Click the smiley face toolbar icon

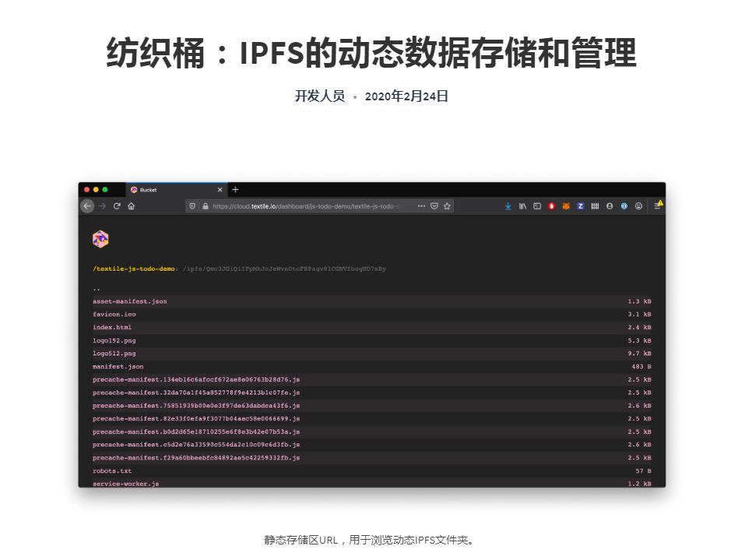point(638,206)
